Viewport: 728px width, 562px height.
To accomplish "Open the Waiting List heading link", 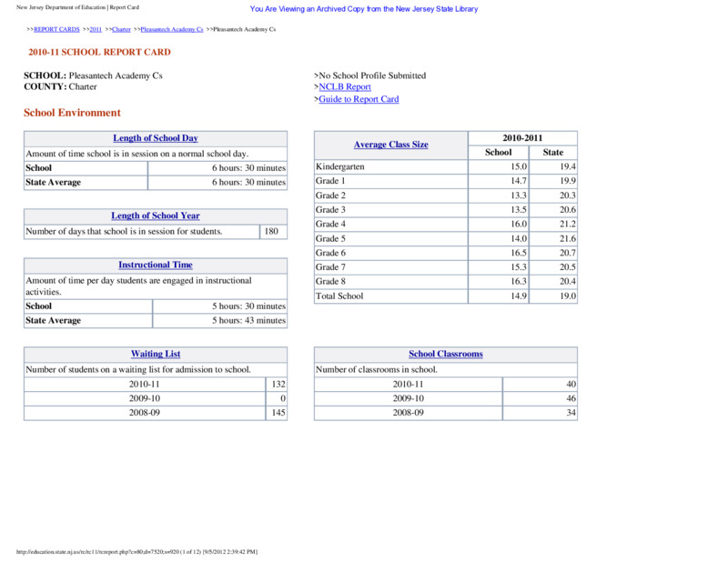I will (x=156, y=354).
